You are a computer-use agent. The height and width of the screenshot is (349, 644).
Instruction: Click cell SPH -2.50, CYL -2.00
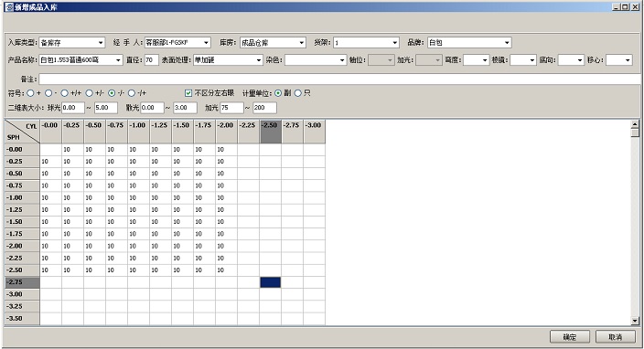point(226,270)
